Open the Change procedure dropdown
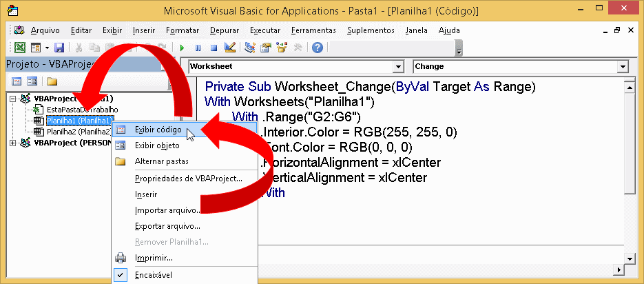 click(x=623, y=67)
